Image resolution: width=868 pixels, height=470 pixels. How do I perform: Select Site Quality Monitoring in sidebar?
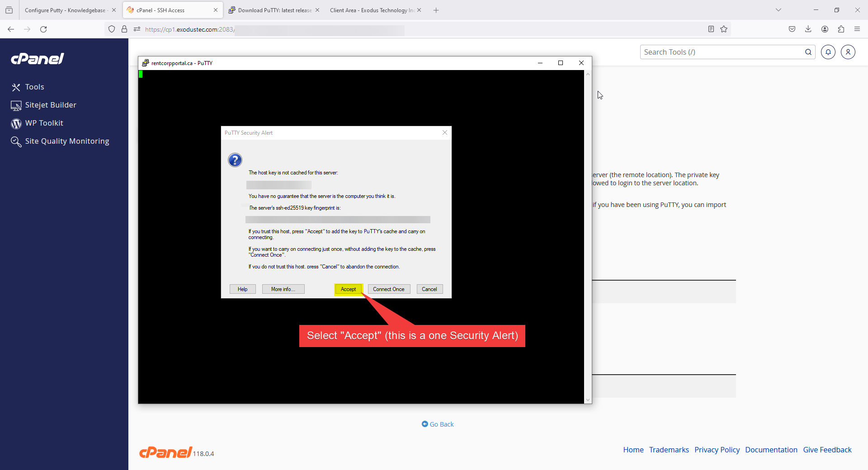pyautogui.click(x=67, y=141)
